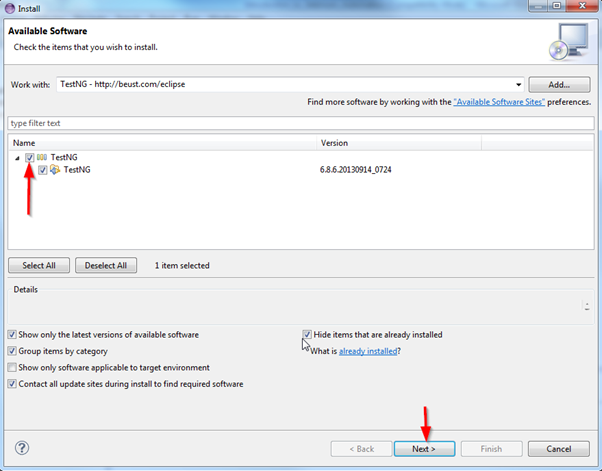The width and height of the screenshot is (602, 471).
Task: Toggle Show only the latest versions checkbox
Action: (12, 334)
